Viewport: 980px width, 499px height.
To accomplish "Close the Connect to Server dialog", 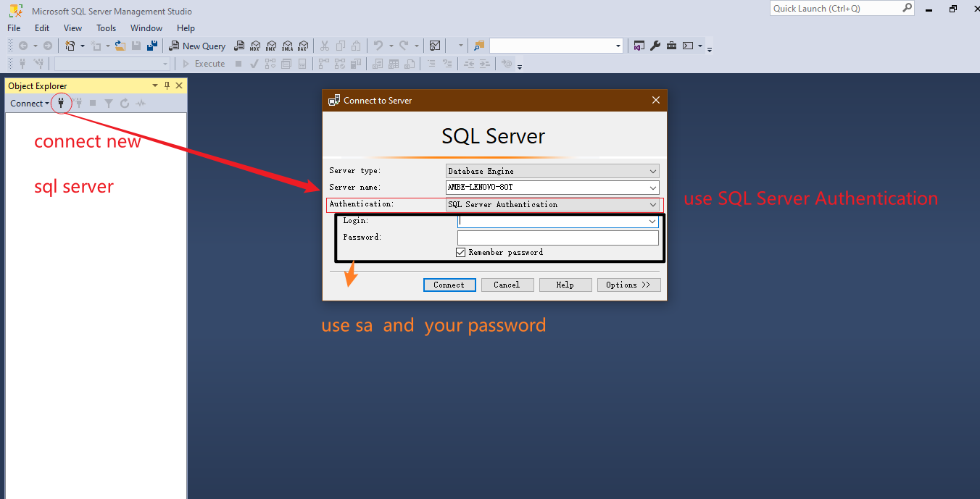I will pyautogui.click(x=656, y=101).
